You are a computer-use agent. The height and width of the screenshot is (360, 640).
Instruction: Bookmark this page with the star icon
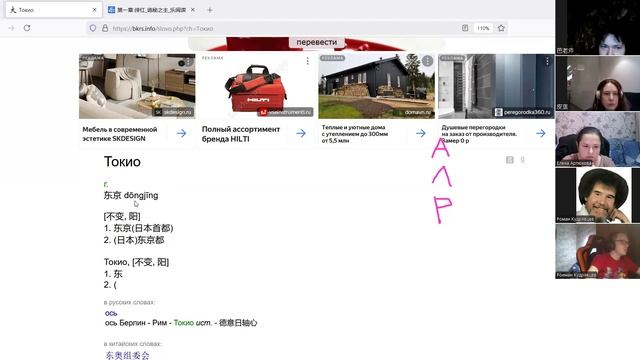(501, 28)
